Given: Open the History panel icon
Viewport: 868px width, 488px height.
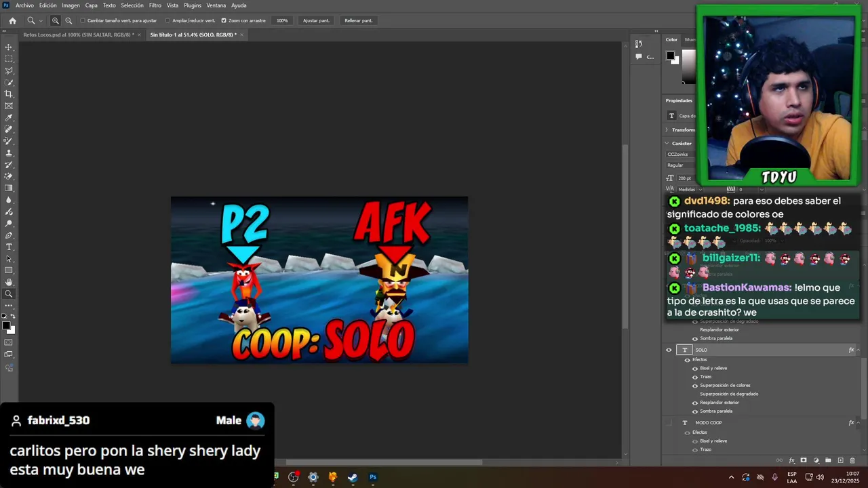Looking at the screenshot, I should point(639,43).
